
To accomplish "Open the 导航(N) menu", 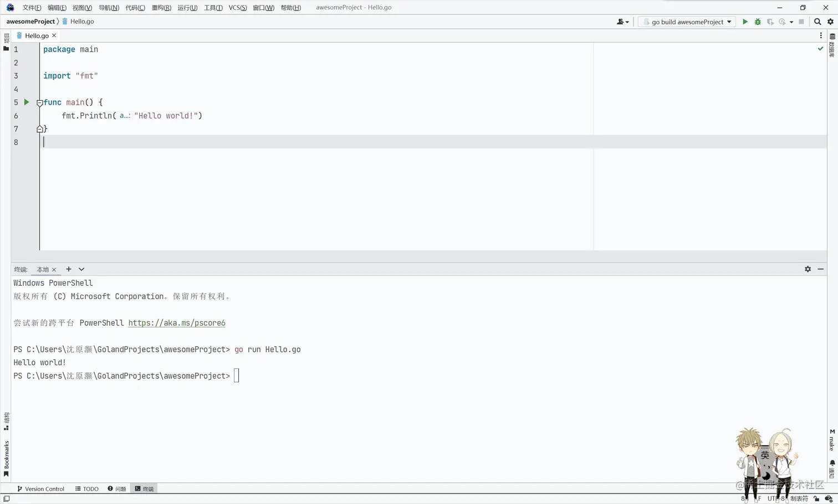I will (109, 8).
